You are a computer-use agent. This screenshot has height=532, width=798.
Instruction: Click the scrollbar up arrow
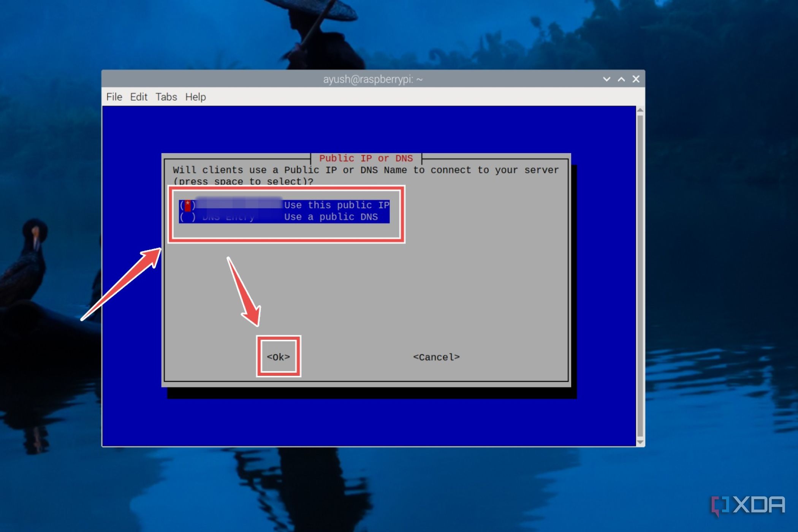click(x=640, y=110)
